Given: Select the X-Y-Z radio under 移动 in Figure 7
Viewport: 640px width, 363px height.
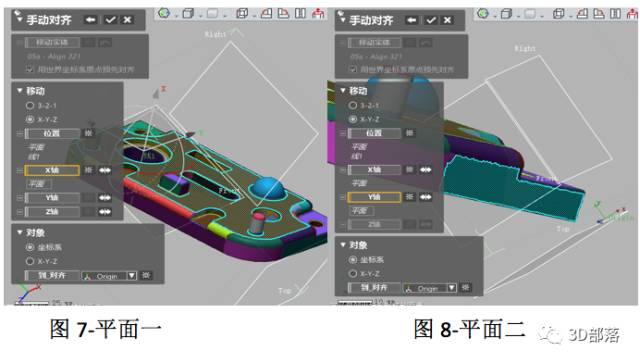Looking at the screenshot, I should click(x=29, y=119).
